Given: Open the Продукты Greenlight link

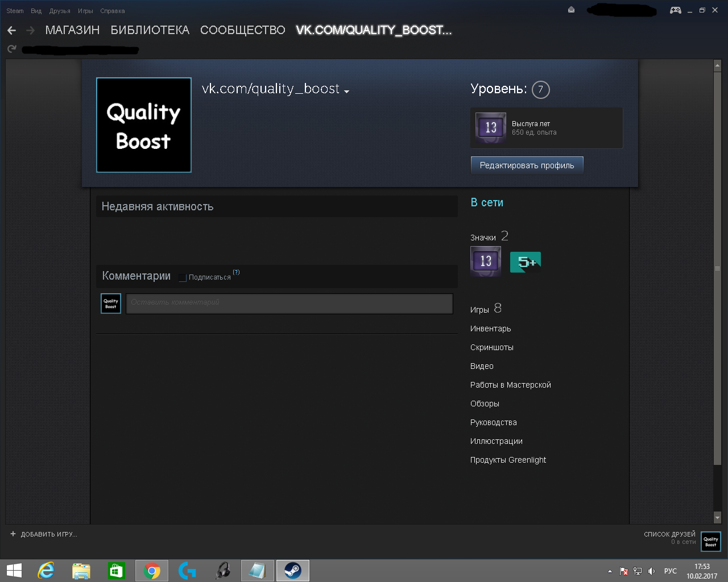Looking at the screenshot, I should coord(508,460).
